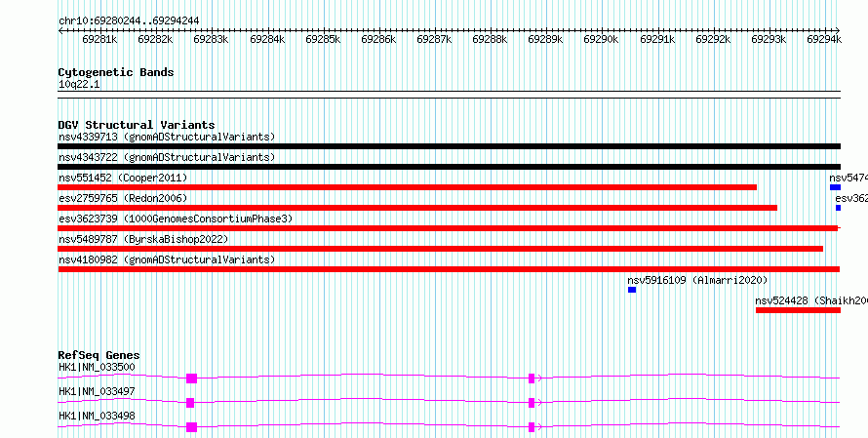The image size is (868, 438).
Task: Click the 69292k ruler position label
Action: point(713,39)
